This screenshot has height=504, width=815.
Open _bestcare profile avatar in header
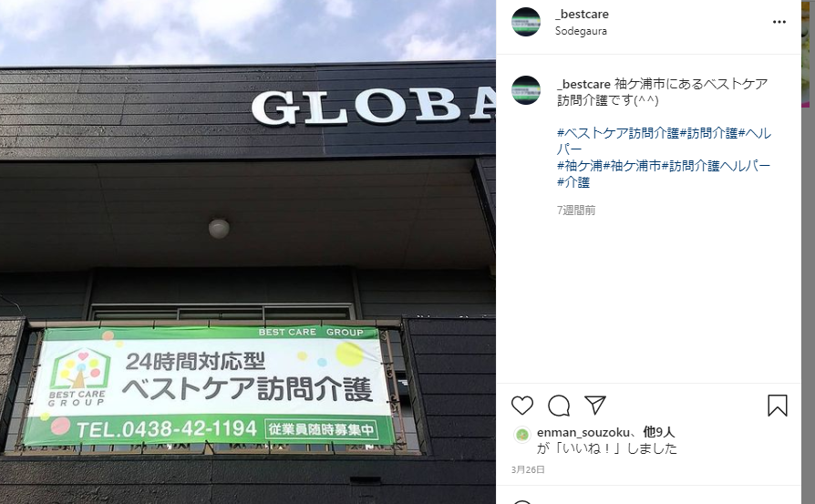[x=526, y=22]
